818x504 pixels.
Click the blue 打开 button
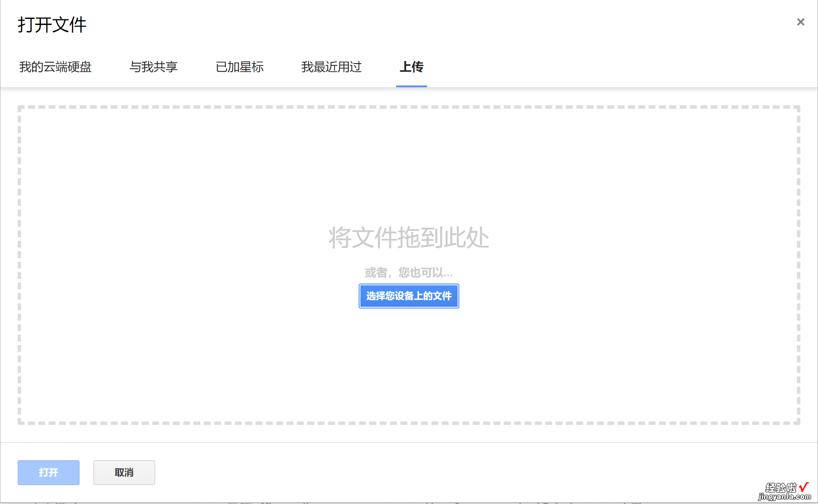pyautogui.click(x=49, y=473)
